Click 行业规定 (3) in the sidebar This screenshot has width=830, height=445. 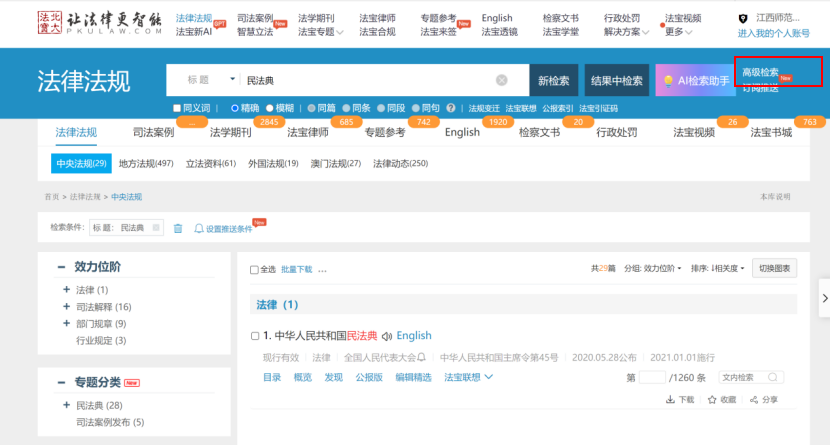(101, 340)
